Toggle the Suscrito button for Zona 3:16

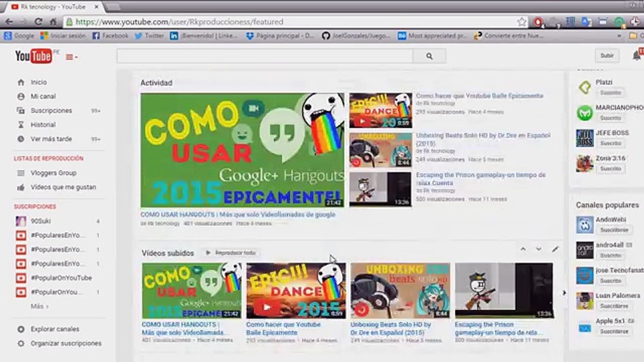tap(610, 169)
